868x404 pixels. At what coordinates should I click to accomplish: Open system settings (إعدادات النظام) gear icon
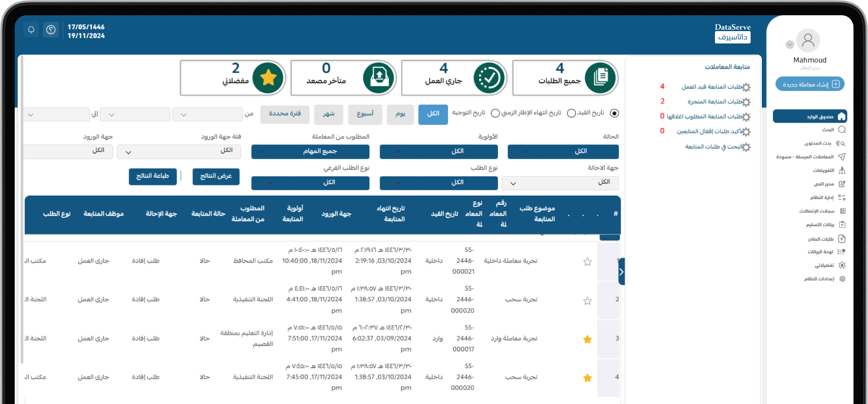pyautogui.click(x=842, y=279)
